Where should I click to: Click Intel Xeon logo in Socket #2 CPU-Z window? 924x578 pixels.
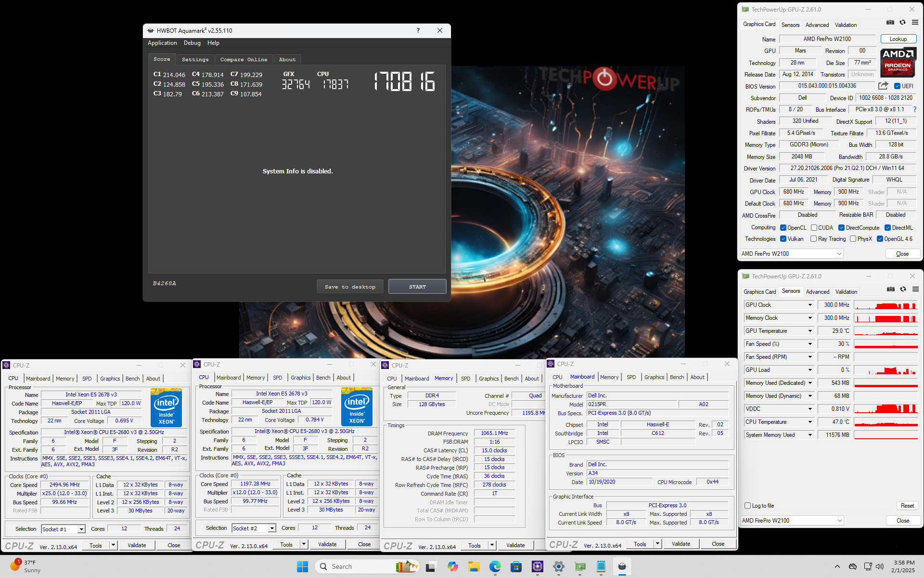(357, 407)
